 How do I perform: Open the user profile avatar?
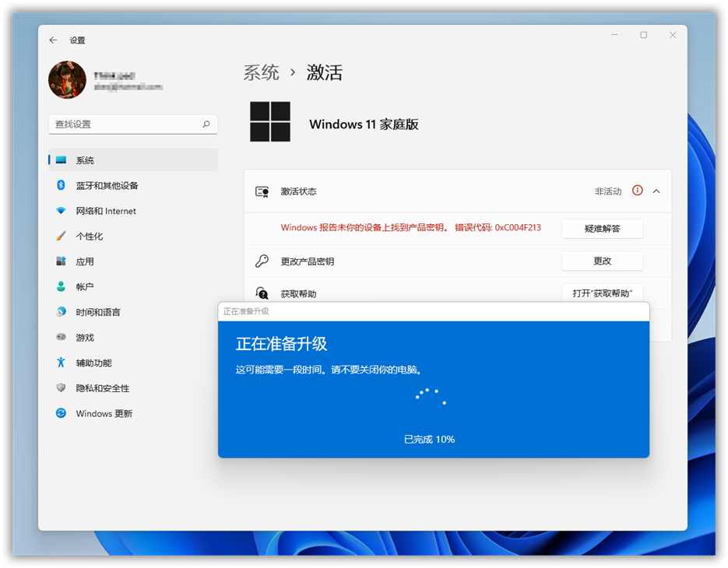click(x=67, y=79)
